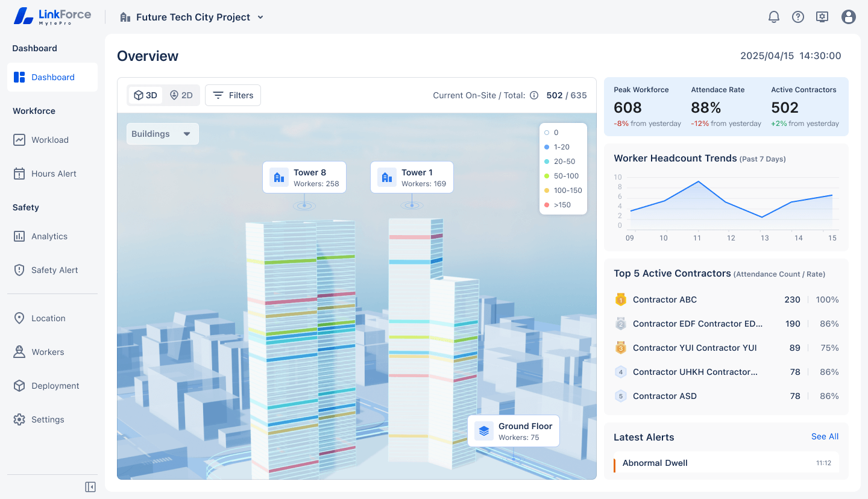Click the Hours Alert calendar icon

[19, 174]
